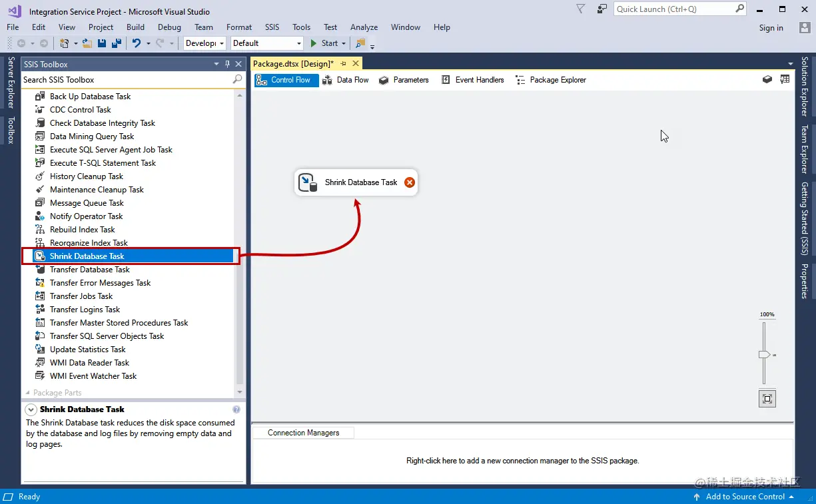
Task: Save the current file with Save icon
Action: pyautogui.click(x=102, y=43)
